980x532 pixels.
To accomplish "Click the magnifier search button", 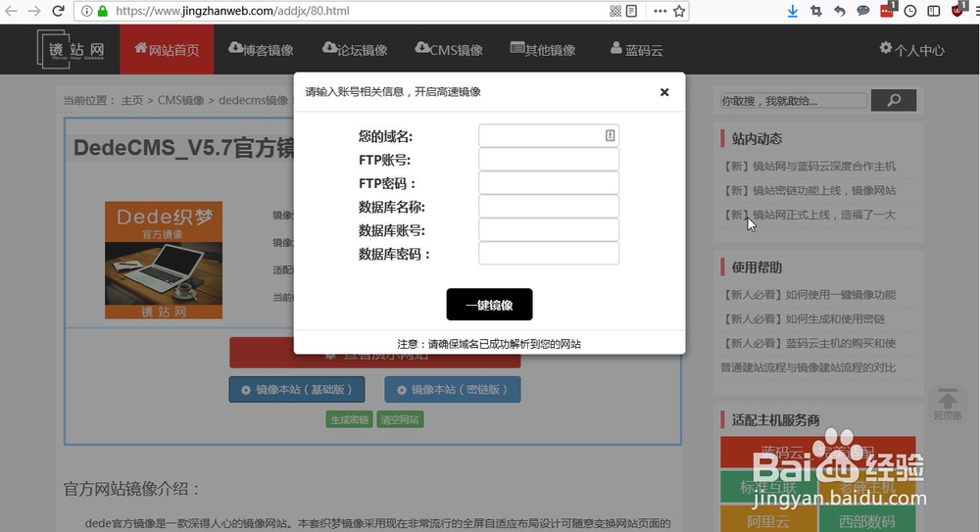I will tap(894, 100).
